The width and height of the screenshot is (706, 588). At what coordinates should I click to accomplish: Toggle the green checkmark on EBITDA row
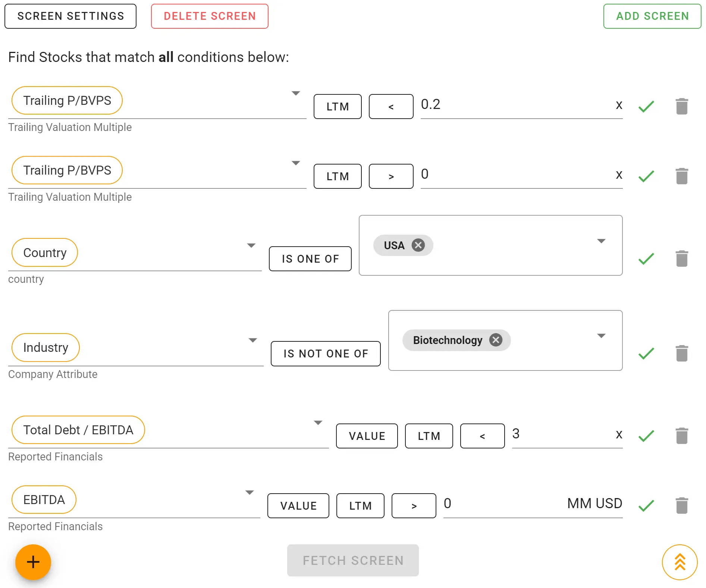click(646, 506)
